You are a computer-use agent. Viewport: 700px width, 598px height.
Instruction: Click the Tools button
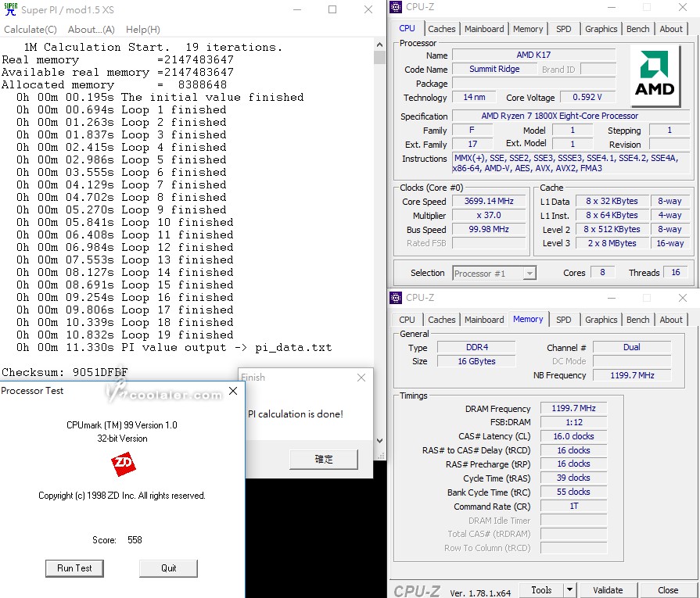coord(541,590)
